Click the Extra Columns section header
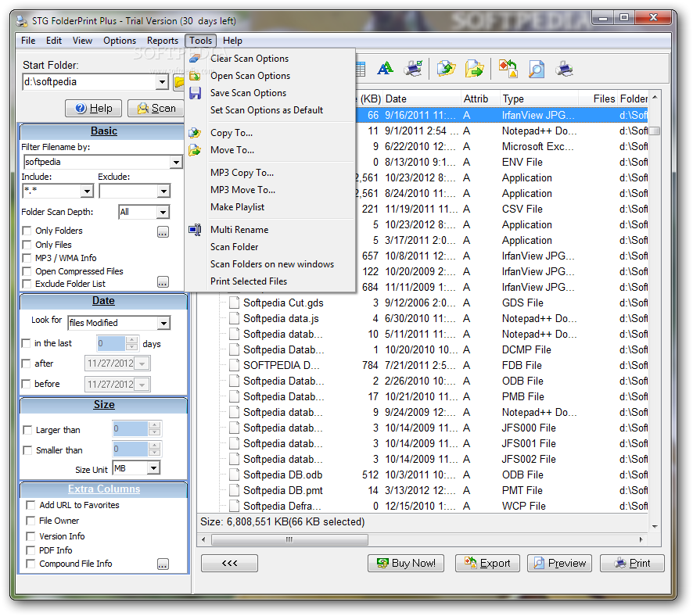 click(x=104, y=489)
